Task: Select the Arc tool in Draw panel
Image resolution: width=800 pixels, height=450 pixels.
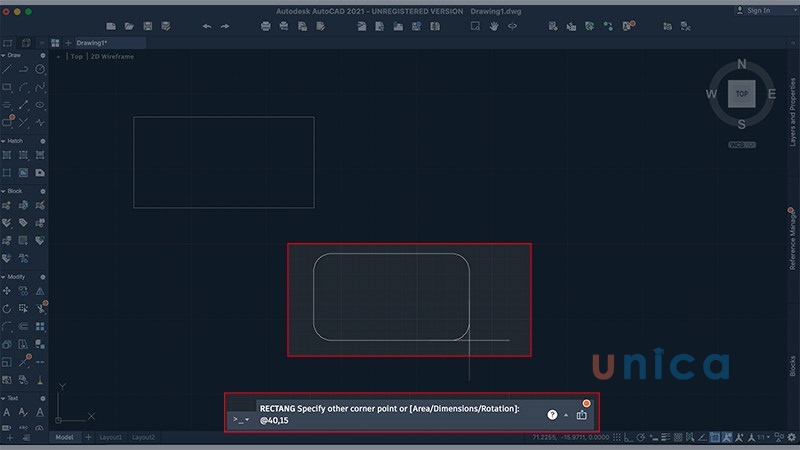Action: click(x=23, y=87)
